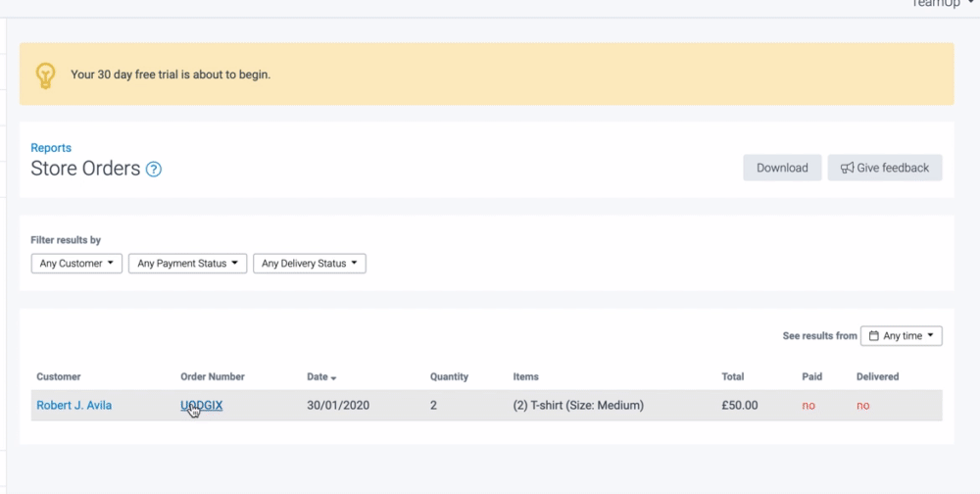Image resolution: width=980 pixels, height=494 pixels.
Task: Click the help question mark beside Store Orders
Action: coord(154,170)
